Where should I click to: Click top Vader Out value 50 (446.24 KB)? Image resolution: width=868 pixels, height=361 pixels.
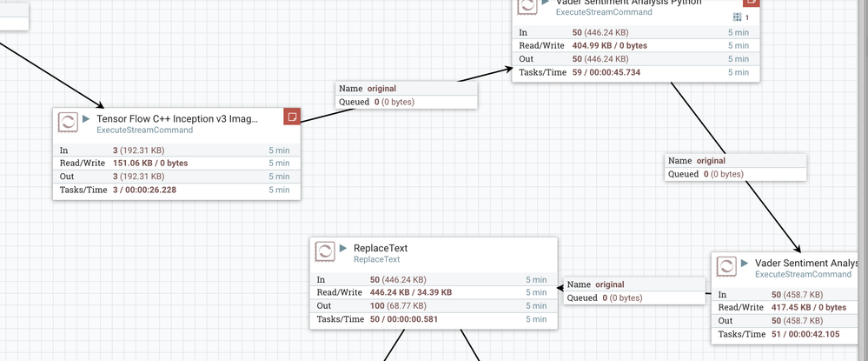tap(600, 59)
